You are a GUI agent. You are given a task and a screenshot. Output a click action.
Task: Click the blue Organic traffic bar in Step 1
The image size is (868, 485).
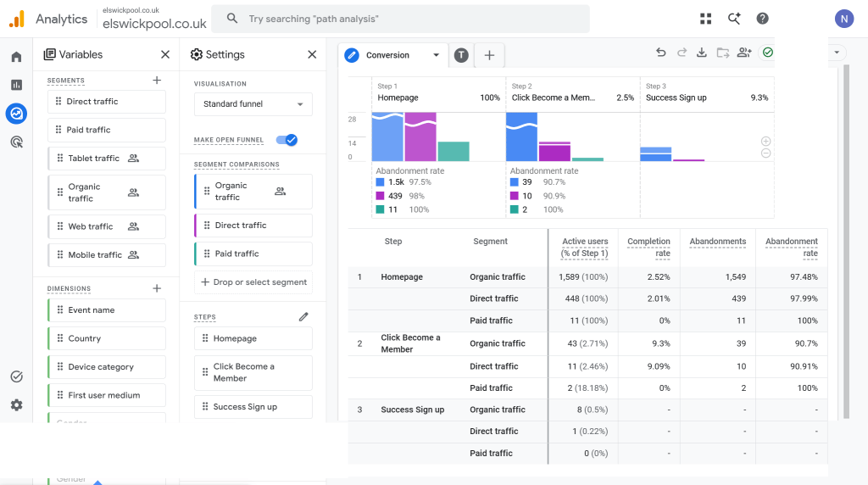[387, 137]
